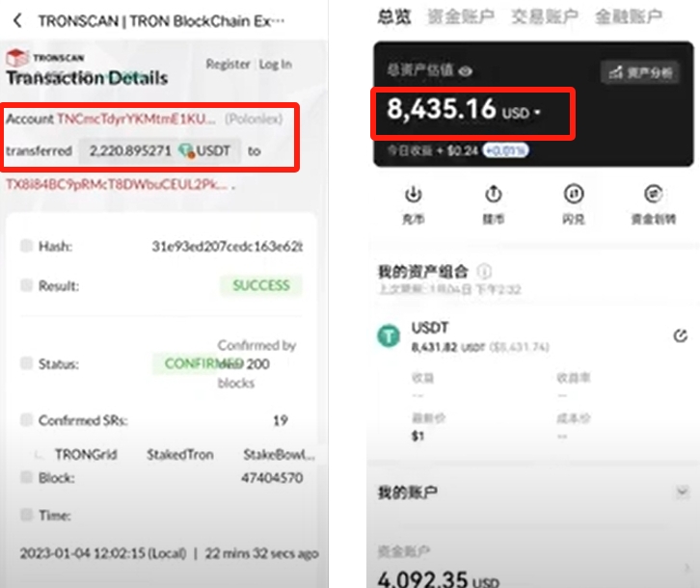Click the Register link
Image resolution: width=700 pixels, height=588 pixels.
point(228,65)
